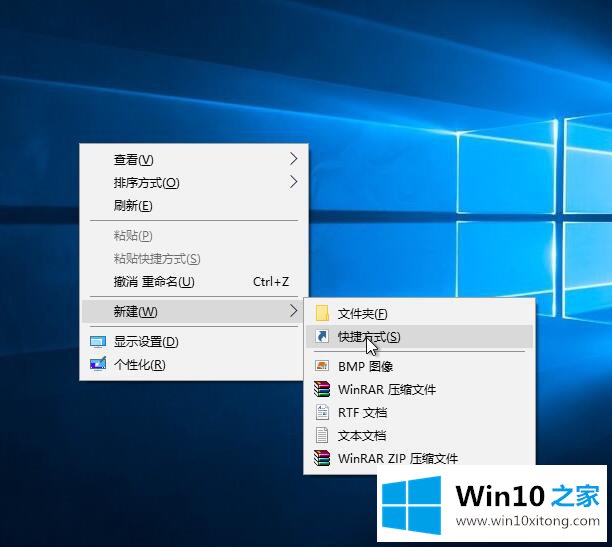Click the Ctrl+Z shortcut text

[271, 282]
